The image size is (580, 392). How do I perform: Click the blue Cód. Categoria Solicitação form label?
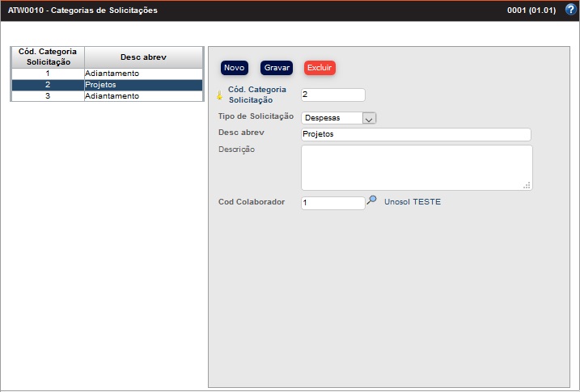click(x=257, y=95)
